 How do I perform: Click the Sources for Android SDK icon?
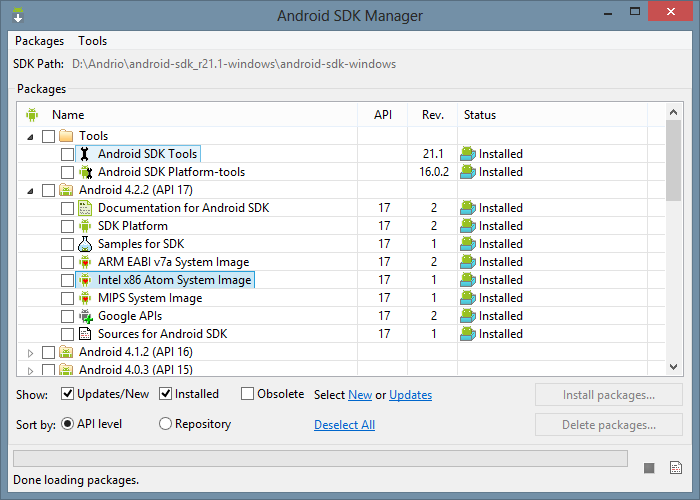point(85,334)
